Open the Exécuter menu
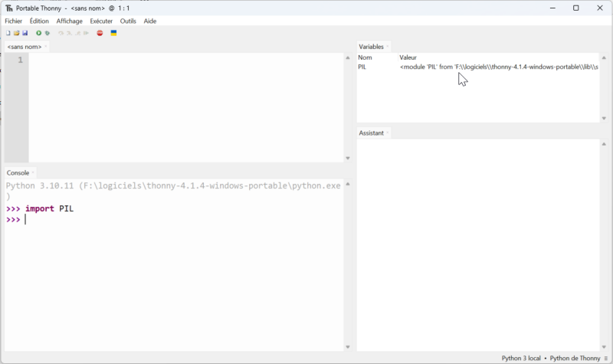 coord(101,21)
